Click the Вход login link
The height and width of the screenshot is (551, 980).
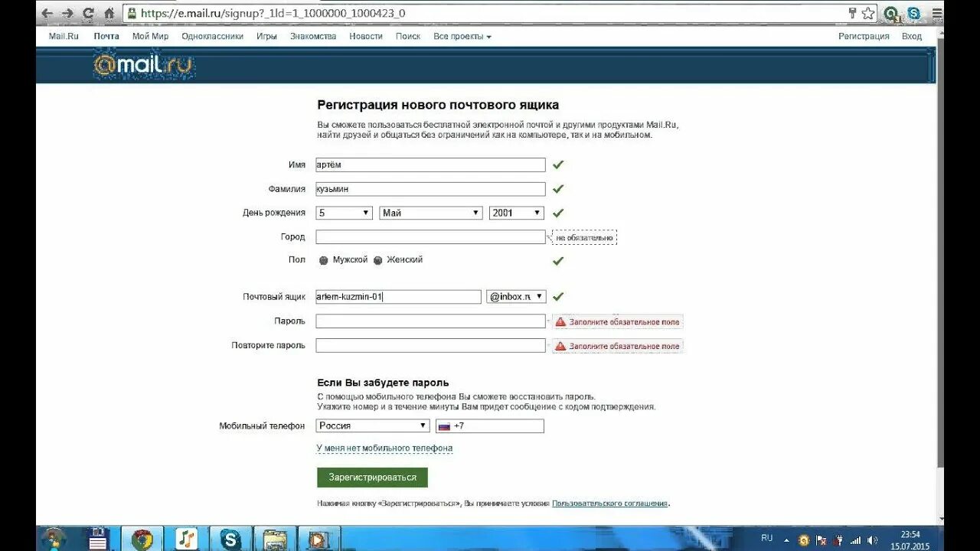[912, 36]
